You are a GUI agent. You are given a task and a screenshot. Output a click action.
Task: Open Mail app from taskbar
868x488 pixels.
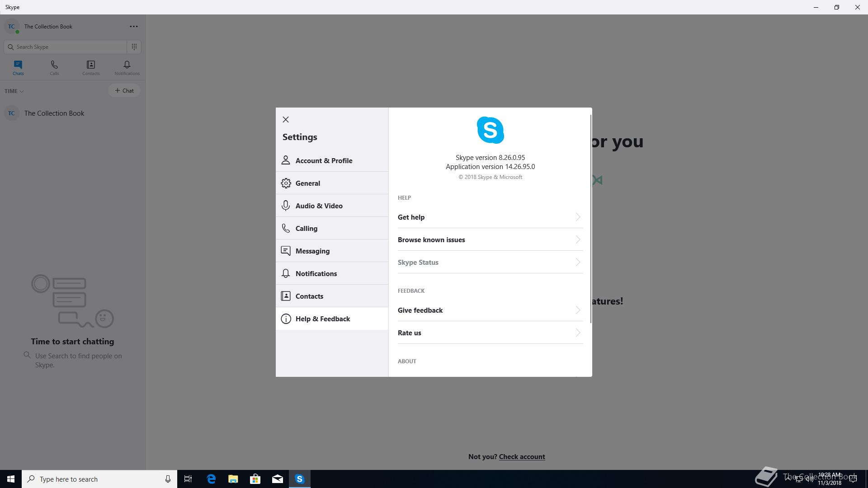278,479
